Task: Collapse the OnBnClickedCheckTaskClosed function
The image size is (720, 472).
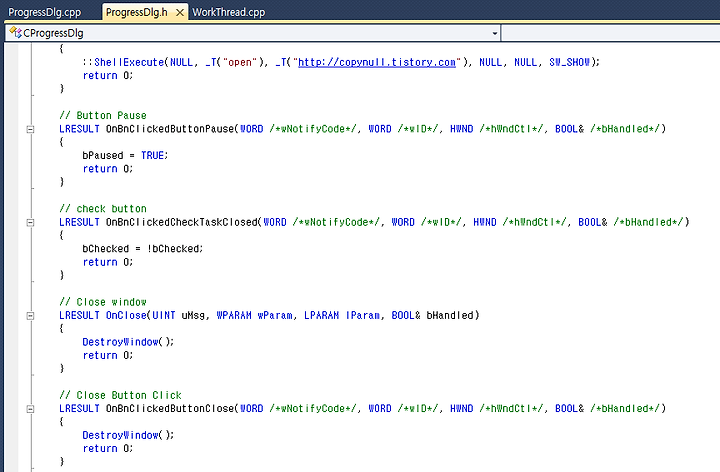Action: click(x=30, y=223)
